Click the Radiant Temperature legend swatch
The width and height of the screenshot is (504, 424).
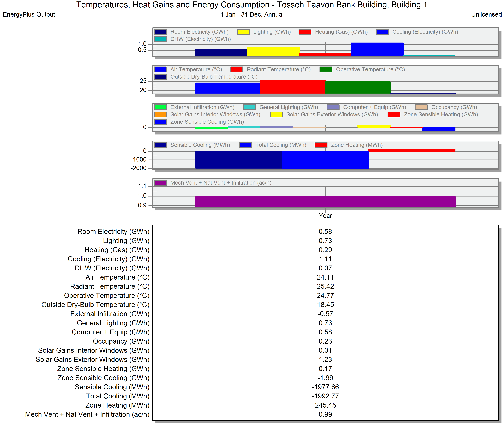tap(237, 69)
